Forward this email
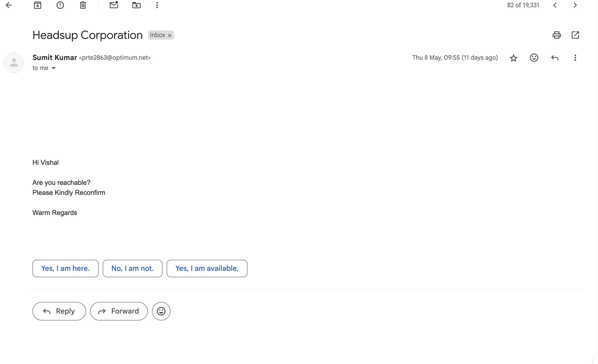Image resolution: width=598 pixels, height=364 pixels. pos(119,311)
